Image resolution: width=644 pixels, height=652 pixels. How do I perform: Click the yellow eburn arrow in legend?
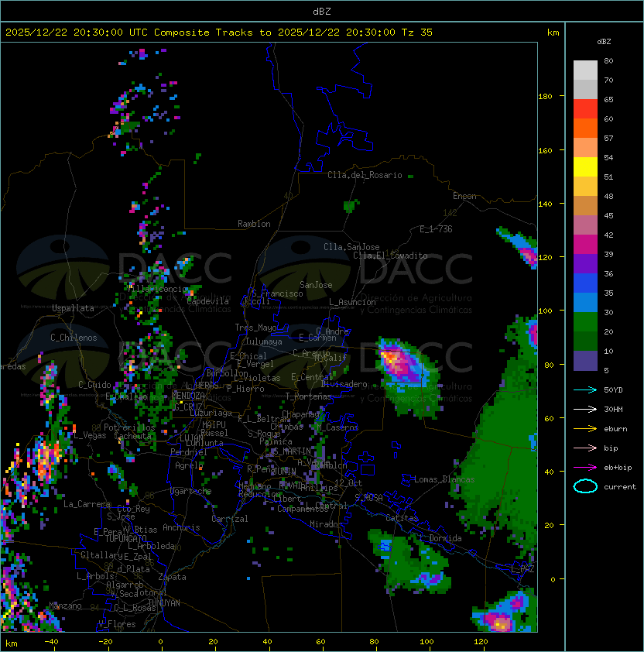pos(585,429)
